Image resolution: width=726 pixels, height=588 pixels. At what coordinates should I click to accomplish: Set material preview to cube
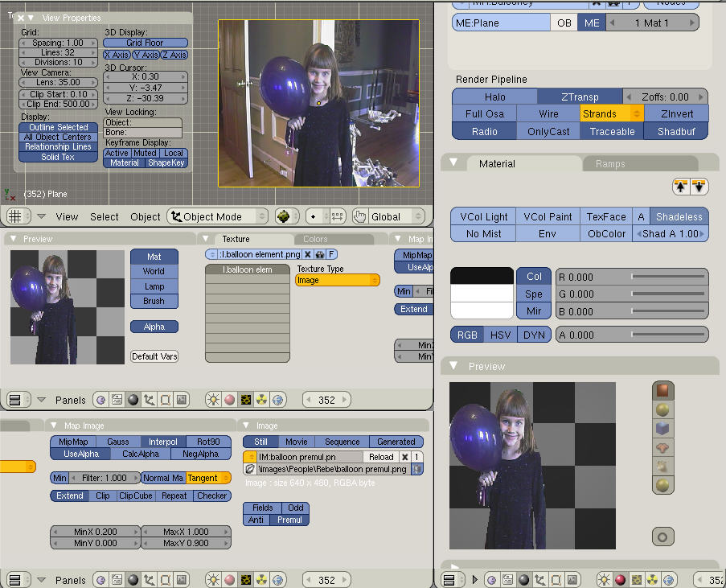pos(662,428)
